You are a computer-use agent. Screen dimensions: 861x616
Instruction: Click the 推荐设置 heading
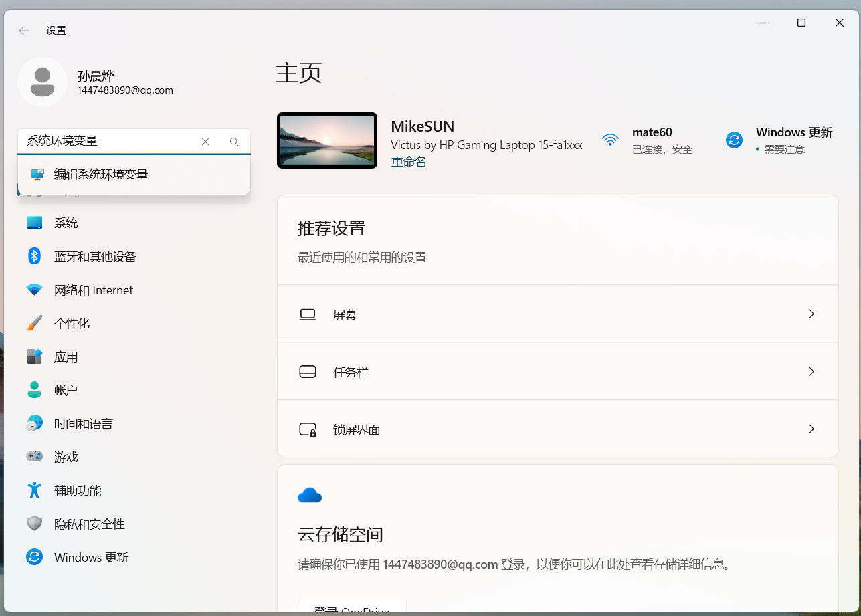(x=331, y=229)
